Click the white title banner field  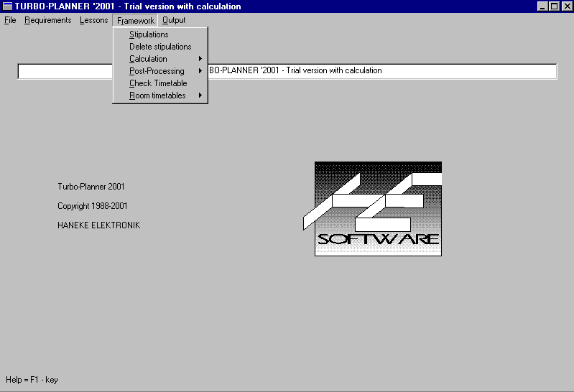[x=287, y=71]
